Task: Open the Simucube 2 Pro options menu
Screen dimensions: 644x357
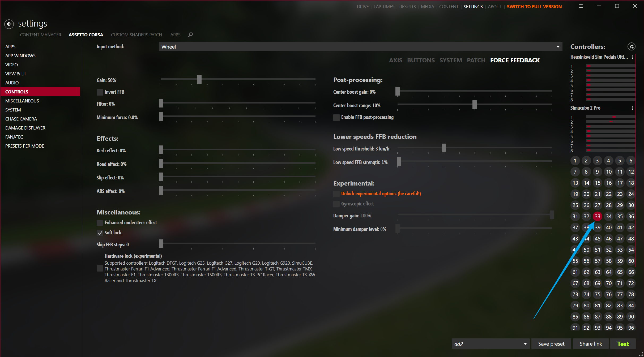Action: point(632,108)
